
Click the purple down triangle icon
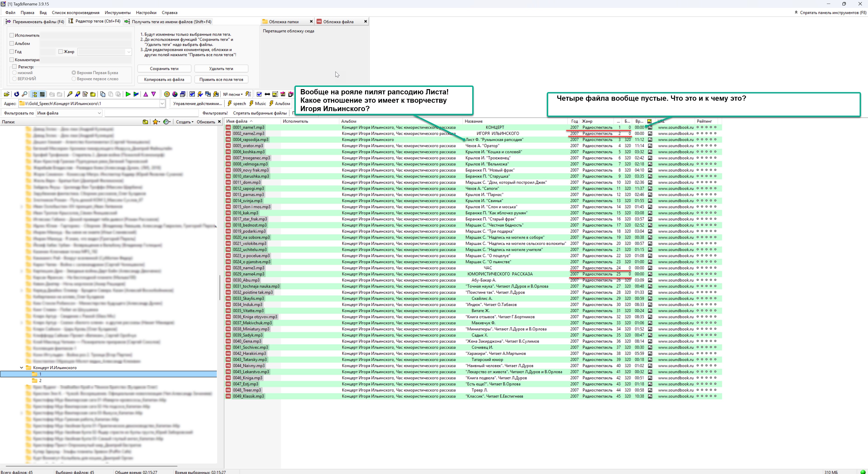coord(154,94)
